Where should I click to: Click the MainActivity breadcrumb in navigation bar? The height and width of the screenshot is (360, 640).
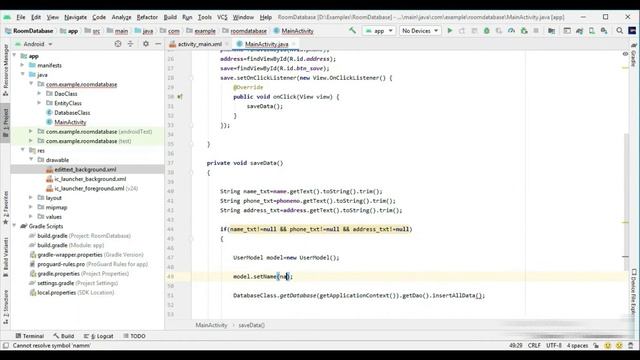293,31
